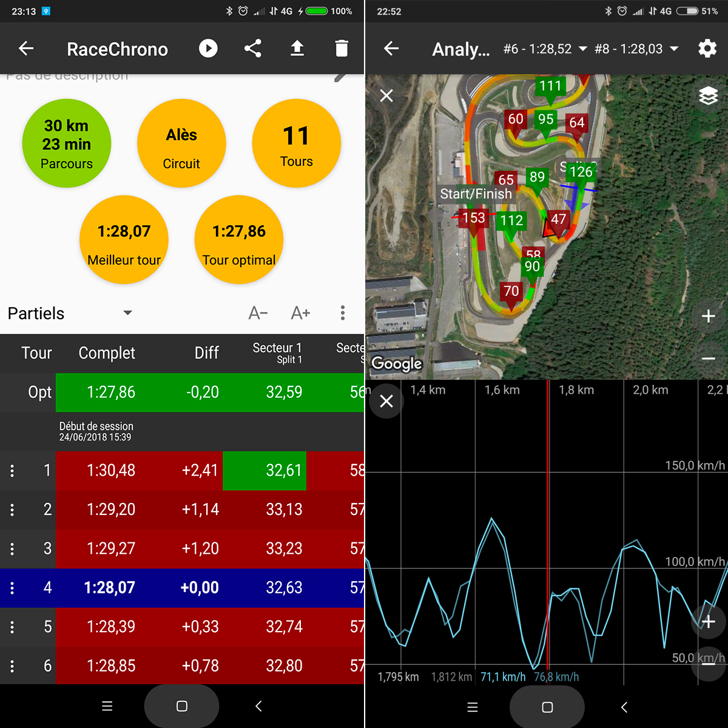Viewport: 728px width, 728px height.
Task: Tap the 11 Tours circle
Action: pyautogui.click(x=296, y=143)
